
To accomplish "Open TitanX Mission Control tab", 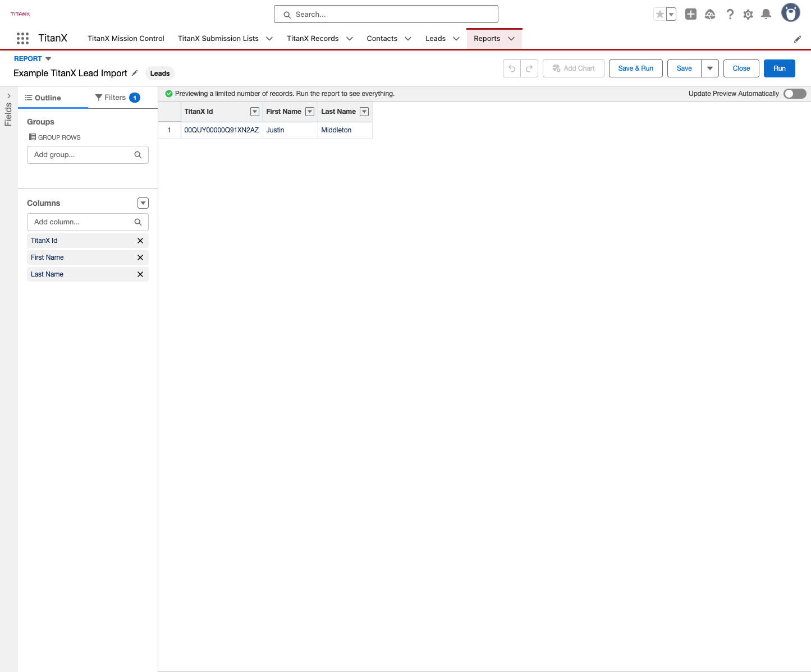I will coord(126,39).
